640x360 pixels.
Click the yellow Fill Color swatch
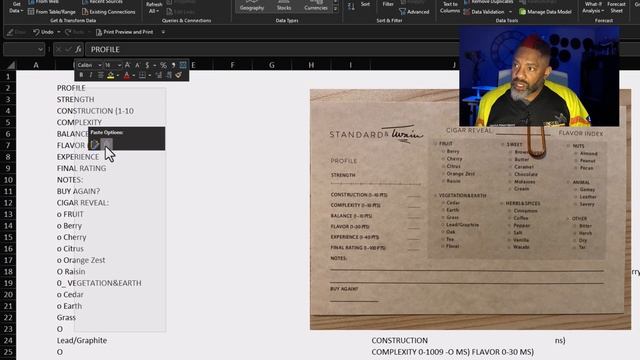pos(111,75)
